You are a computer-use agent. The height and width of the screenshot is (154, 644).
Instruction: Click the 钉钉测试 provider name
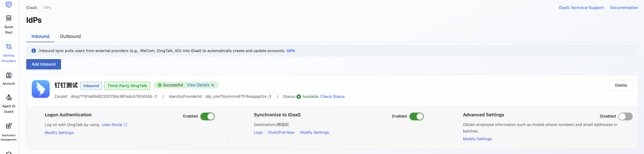tap(66, 85)
